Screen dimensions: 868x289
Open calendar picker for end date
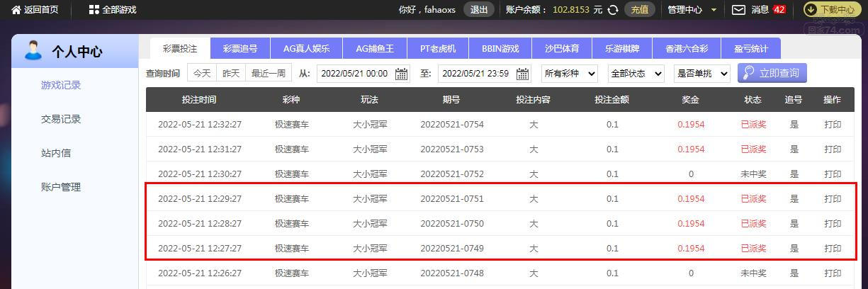tap(523, 74)
